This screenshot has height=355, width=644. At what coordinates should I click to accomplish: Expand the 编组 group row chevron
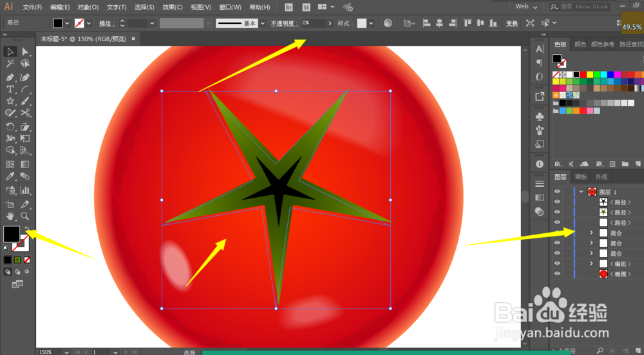pos(591,264)
